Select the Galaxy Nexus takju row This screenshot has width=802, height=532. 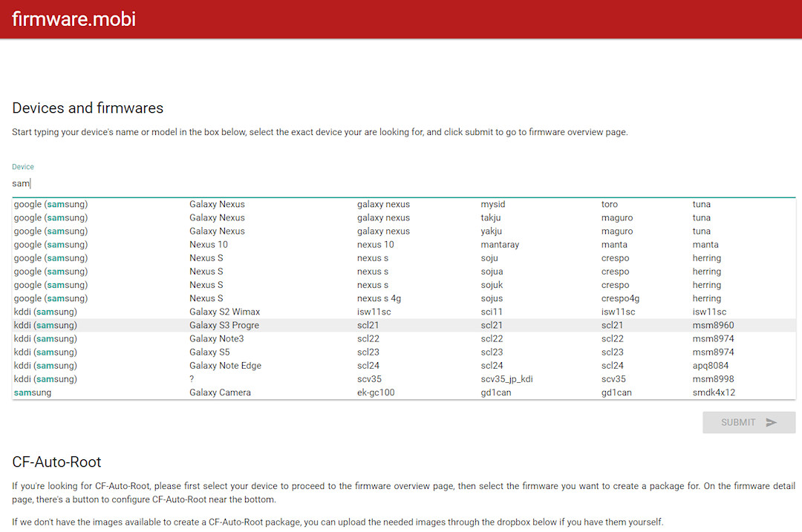click(403, 217)
